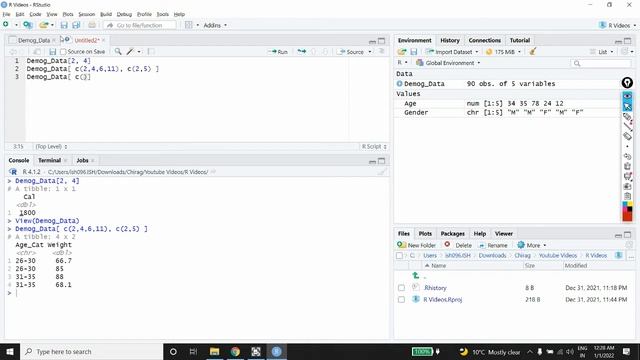Open (Top Level) scope dropdown

point(51,147)
